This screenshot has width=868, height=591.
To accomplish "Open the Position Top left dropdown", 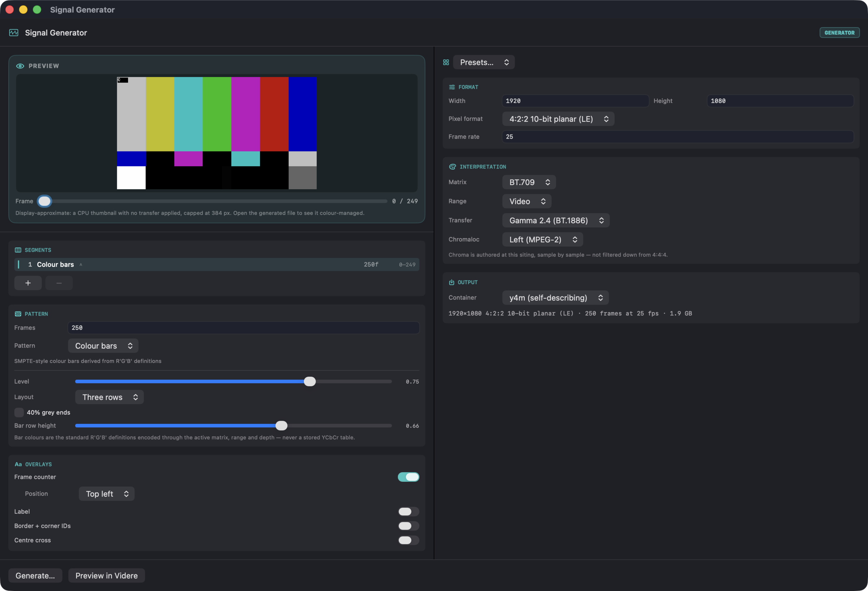I will pos(106,494).
